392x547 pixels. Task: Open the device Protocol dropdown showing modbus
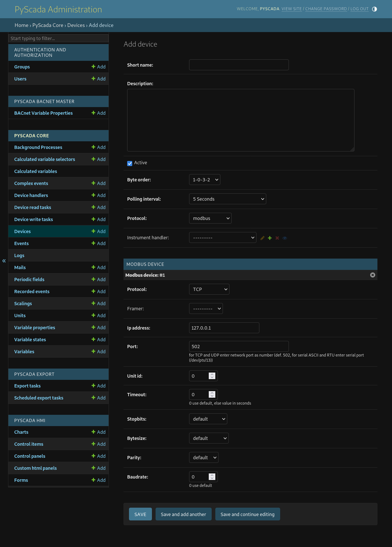point(210,219)
